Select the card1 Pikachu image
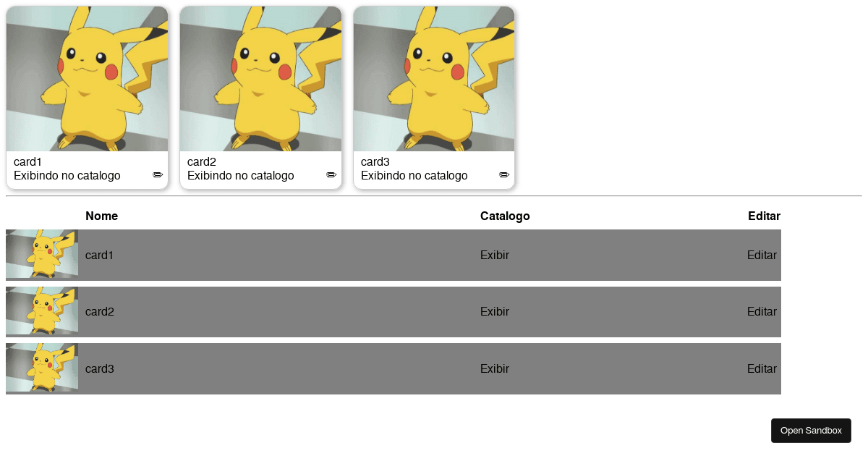This screenshot has width=868, height=456. (87, 80)
